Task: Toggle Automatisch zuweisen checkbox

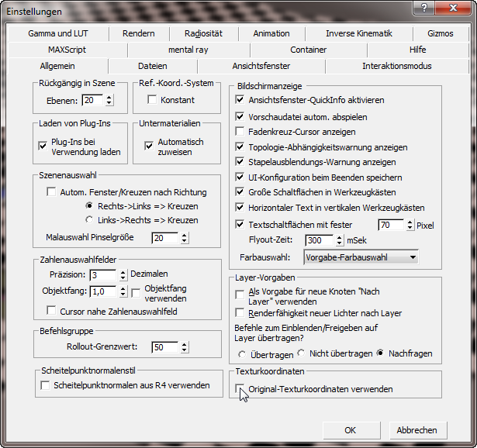Action: 149,146
